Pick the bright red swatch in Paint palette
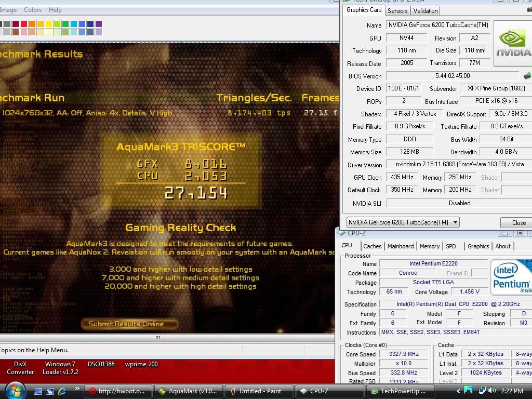The image size is (532, 399). [x=24, y=24]
